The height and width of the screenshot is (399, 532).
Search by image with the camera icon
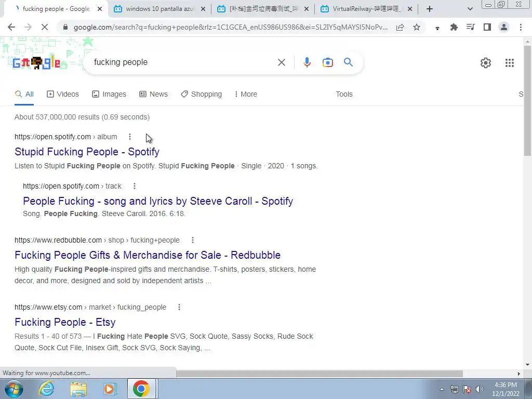pos(327,62)
